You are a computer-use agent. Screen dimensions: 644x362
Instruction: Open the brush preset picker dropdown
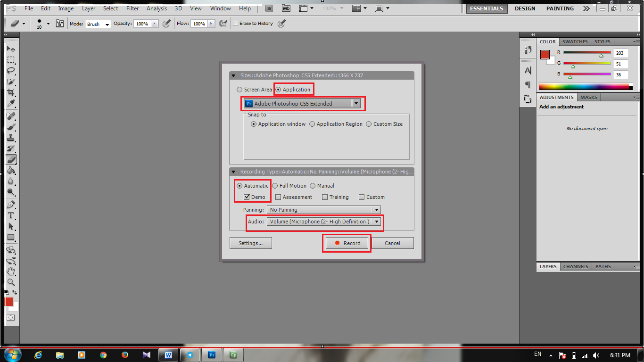coord(48,24)
